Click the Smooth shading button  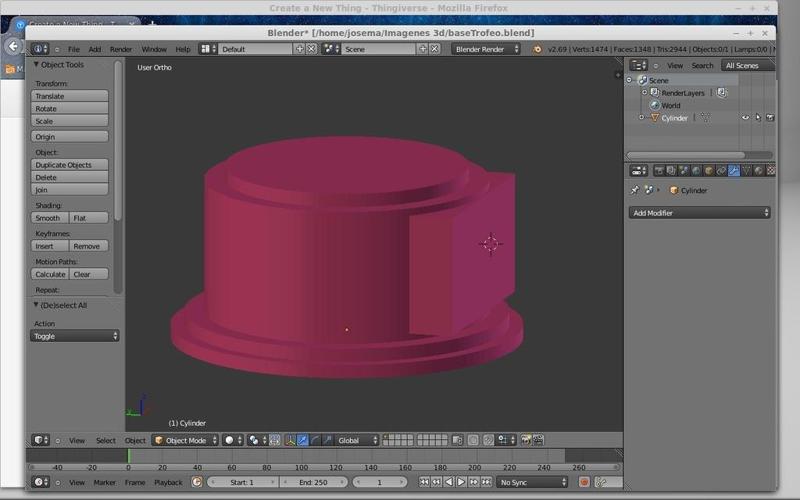coord(49,218)
